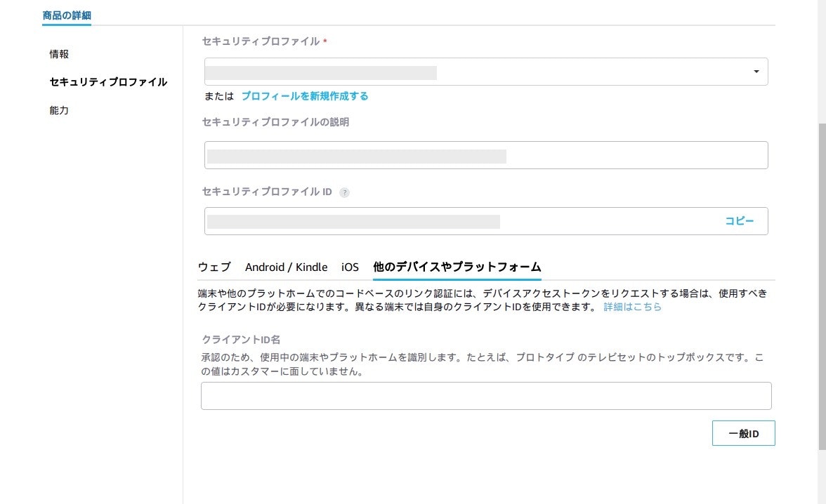This screenshot has height=504, width=826.
Task: Click the help icon beside セキュリティプロファイル ID
Action: click(344, 192)
